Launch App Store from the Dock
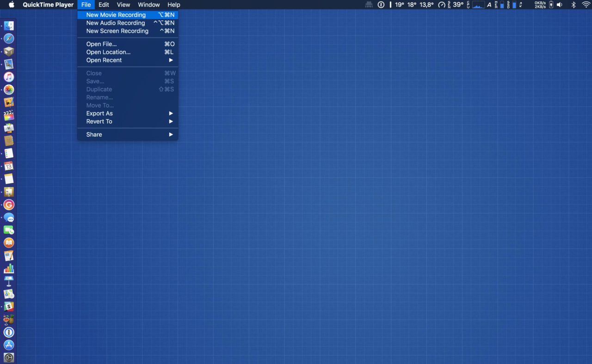The width and height of the screenshot is (592, 364). point(9,345)
